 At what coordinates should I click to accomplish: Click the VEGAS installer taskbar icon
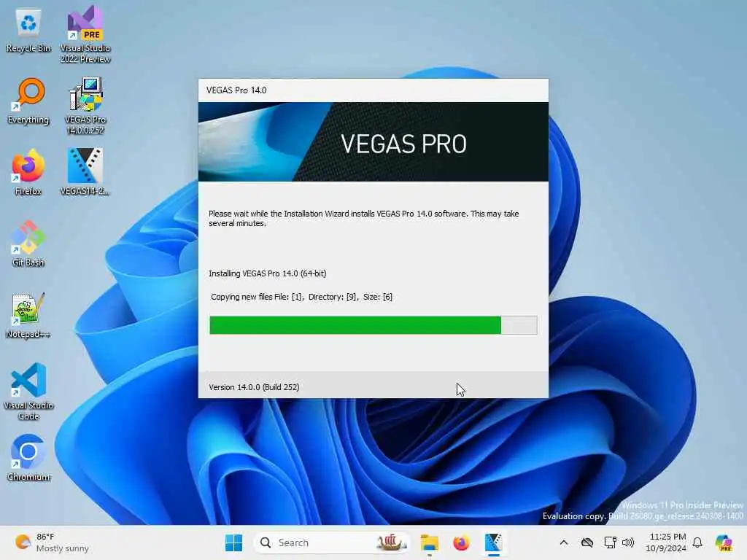pyautogui.click(x=493, y=542)
